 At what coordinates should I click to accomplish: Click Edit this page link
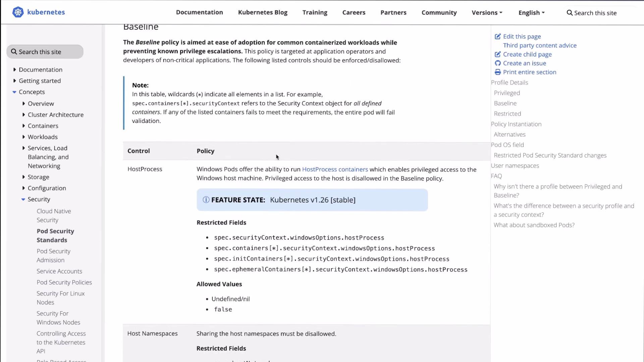[x=522, y=36]
